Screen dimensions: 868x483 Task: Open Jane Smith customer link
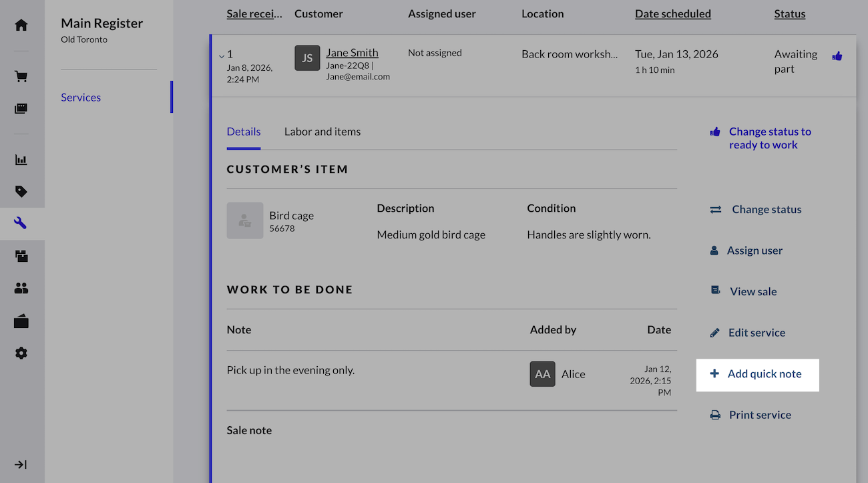pyautogui.click(x=352, y=53)
